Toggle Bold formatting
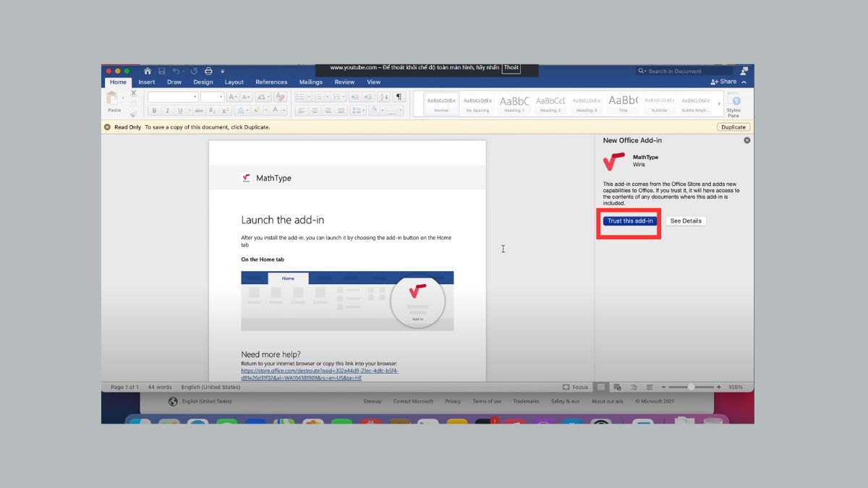Viewport: 868px width, 488px height. (154, 111)
